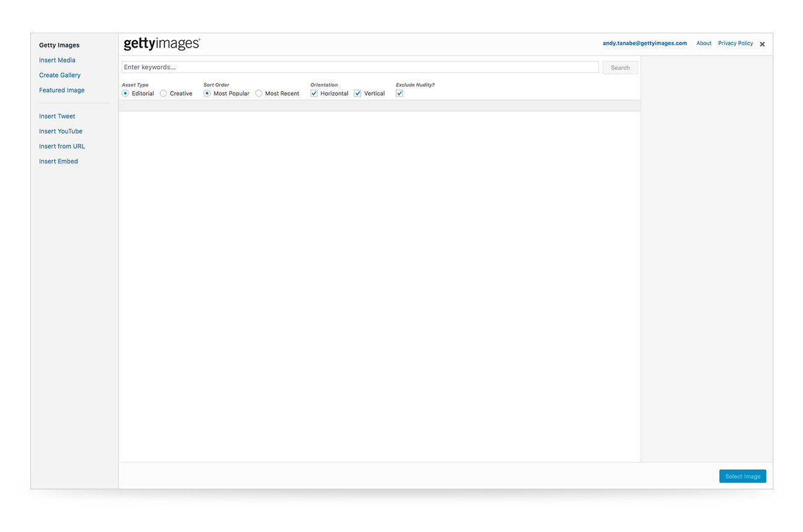The image size is (803, 532).
Task: Select Most Popular sort order
Action: click(x=207, y=94)
